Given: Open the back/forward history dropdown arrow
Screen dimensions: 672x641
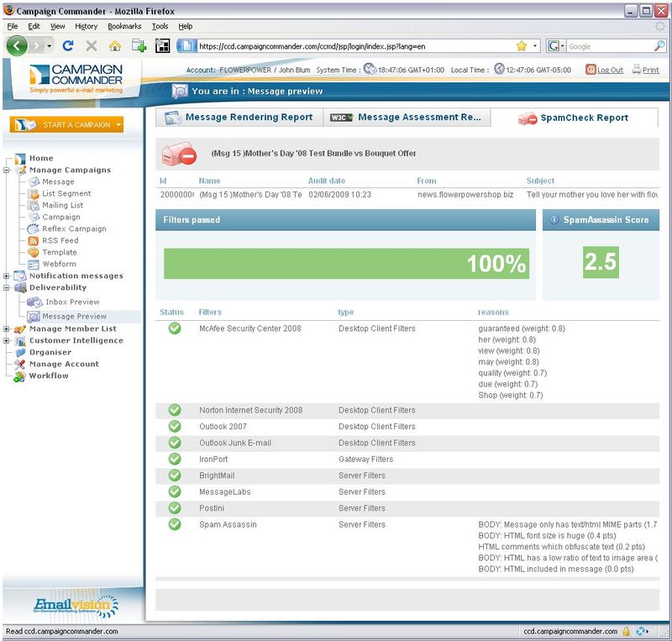Looking at the screenshot, I should [50, 46].
